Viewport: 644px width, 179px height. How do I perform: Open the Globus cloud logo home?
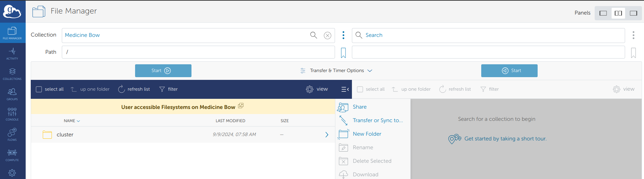tap(12, 12)
